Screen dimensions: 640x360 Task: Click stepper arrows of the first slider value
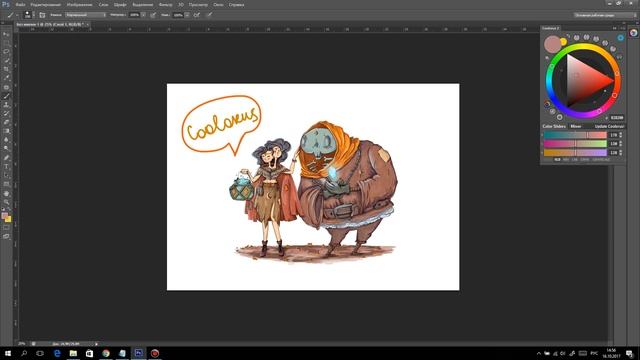(621, 135)
